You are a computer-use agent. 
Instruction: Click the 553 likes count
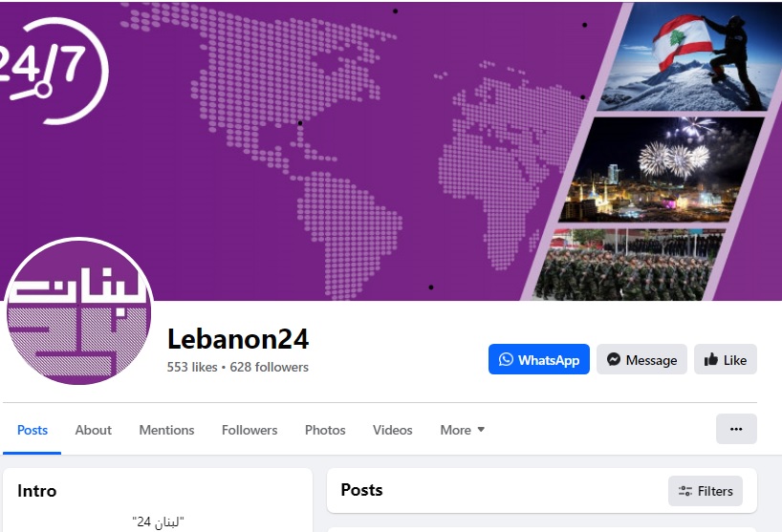click(192, 367)
